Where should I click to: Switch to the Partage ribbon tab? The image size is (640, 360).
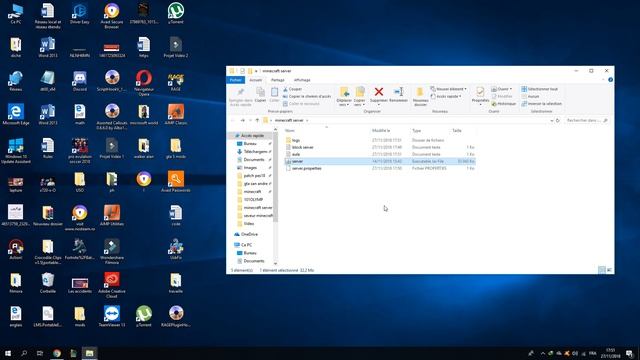[278, 80]
